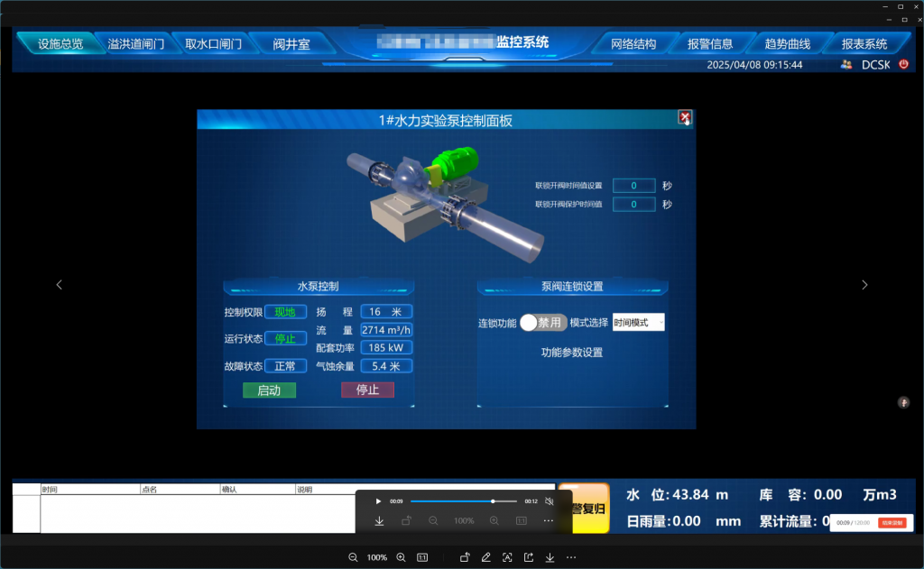Click the 气蚀余量 5.4 米 value
Screen dimensions: 924x569
point(386,366)
